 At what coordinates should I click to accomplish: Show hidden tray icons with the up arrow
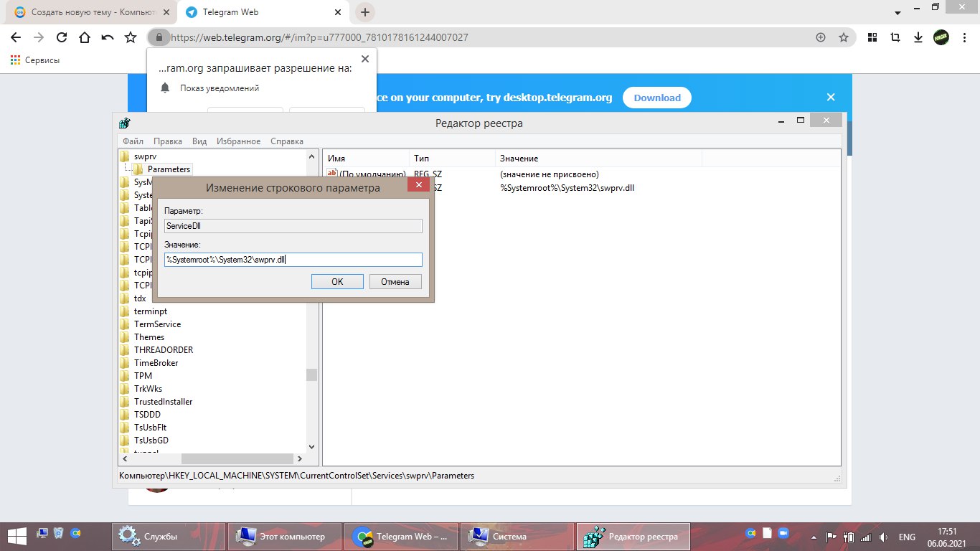[814, 537]
